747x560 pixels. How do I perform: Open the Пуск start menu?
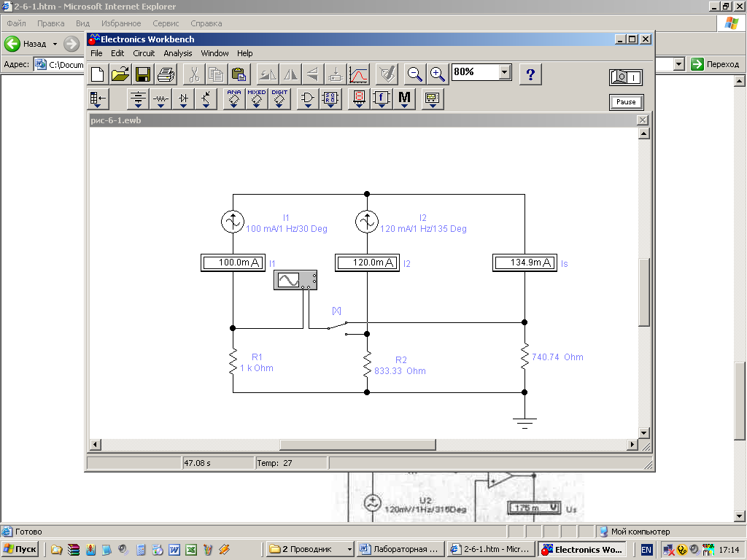point(20,550)
